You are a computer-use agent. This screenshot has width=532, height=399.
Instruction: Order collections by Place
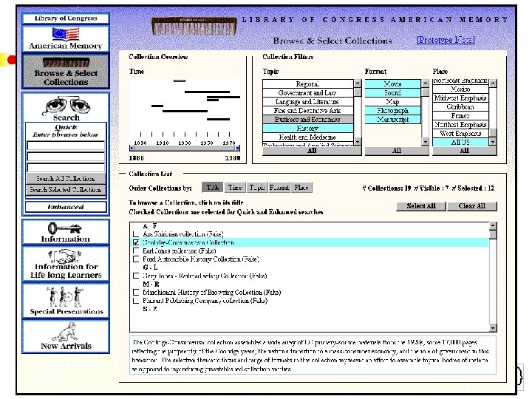pyautogui.click(x=301, y=187)
